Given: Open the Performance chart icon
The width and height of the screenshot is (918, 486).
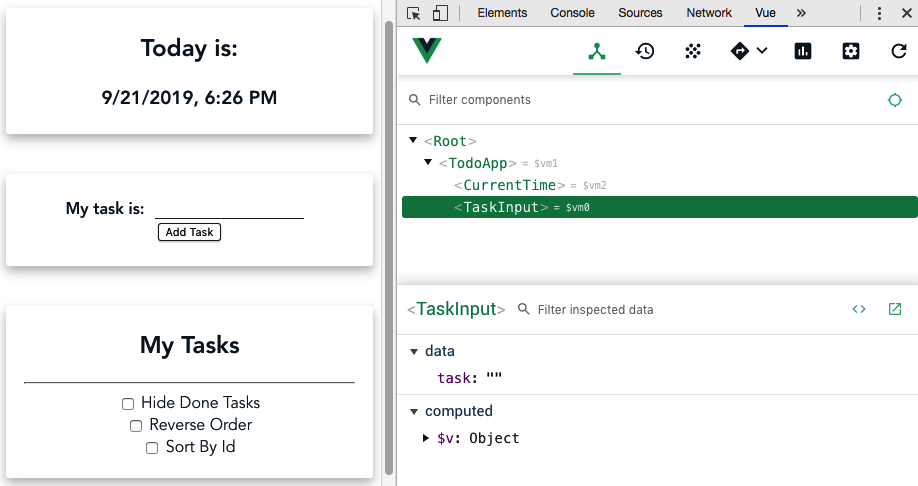Looking at the screenshot, I should (803, 52).
